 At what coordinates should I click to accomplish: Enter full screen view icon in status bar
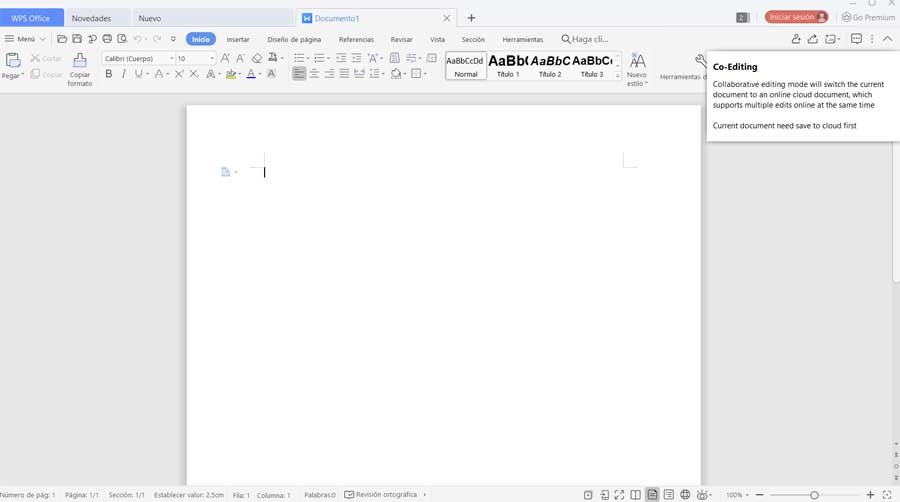coord(619,495)
